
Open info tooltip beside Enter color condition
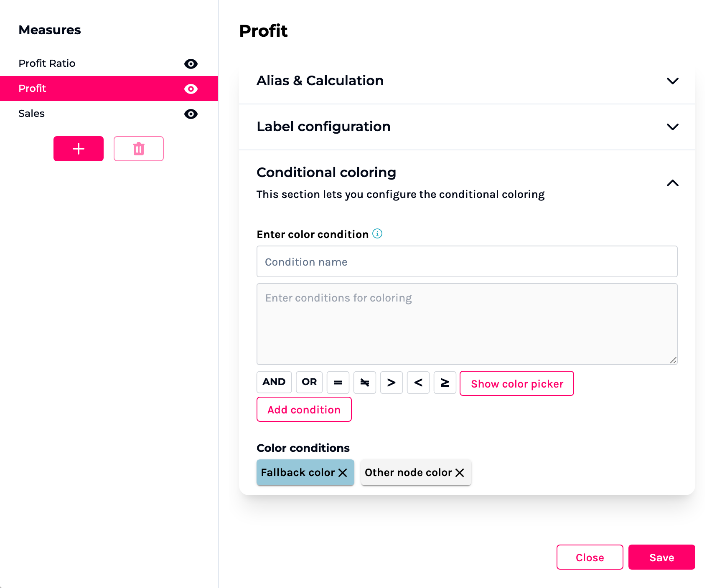pos(377,234)
